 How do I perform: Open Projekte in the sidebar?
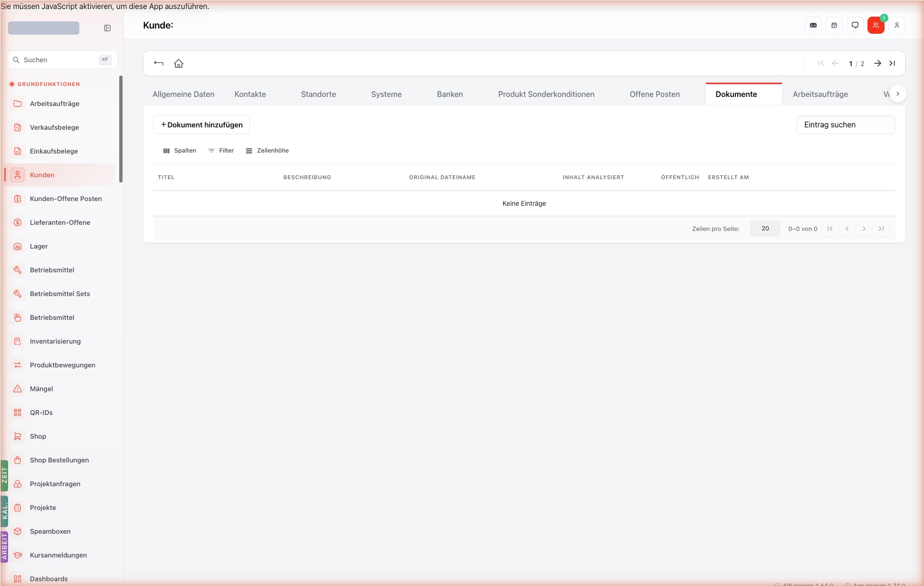click(60, 508)
